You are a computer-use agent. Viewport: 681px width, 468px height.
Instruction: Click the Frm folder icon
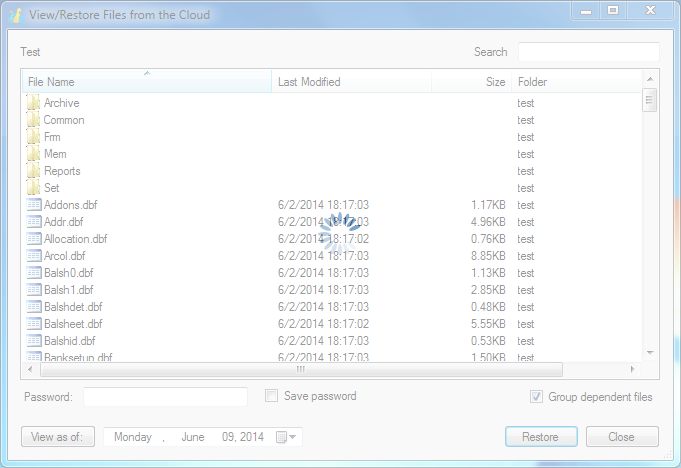33,137
